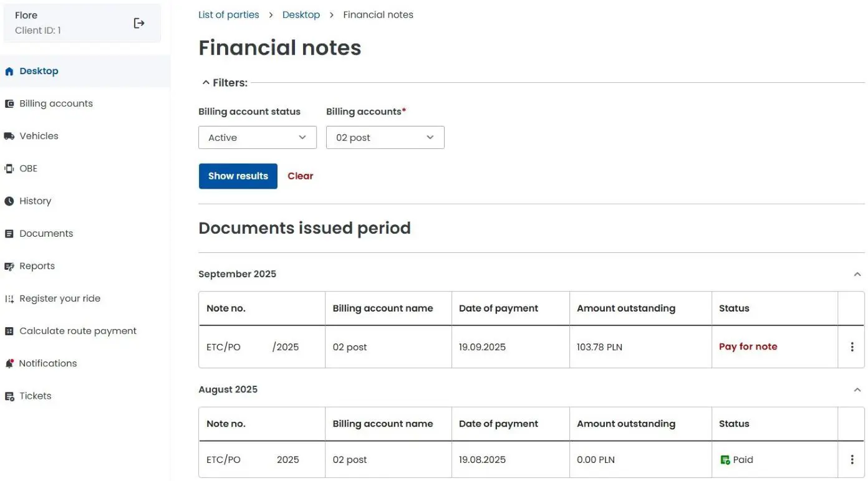
Task: Click the Billing accounts wallet icon
Action: pyautogui.click(x=9, y=104)
